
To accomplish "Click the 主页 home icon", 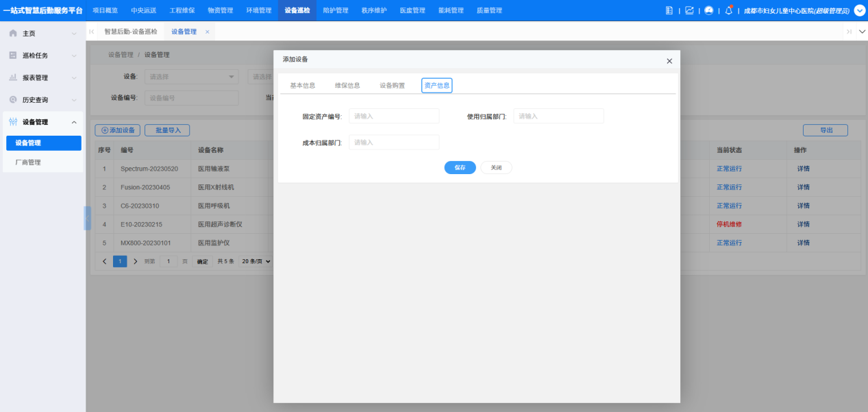I will click(x=13, y=34).
